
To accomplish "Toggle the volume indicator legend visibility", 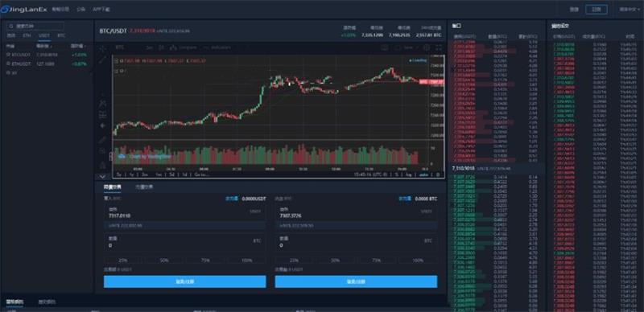I will pyautogui.click(x=116, y=71).
